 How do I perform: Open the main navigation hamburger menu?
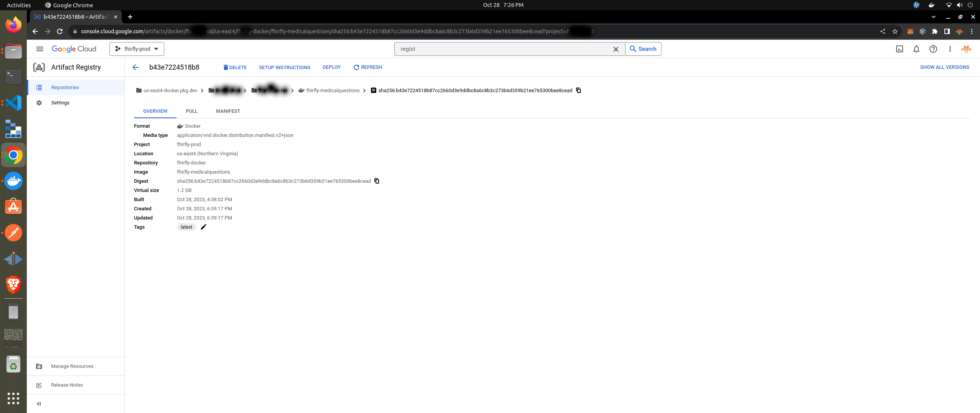tap(39, 49)
